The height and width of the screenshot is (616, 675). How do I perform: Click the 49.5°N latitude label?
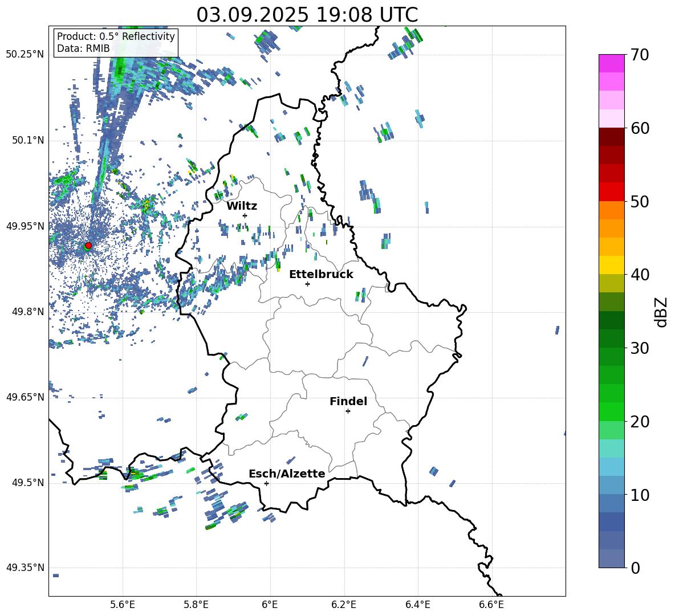pyautogui.click(x=28, y=483)
